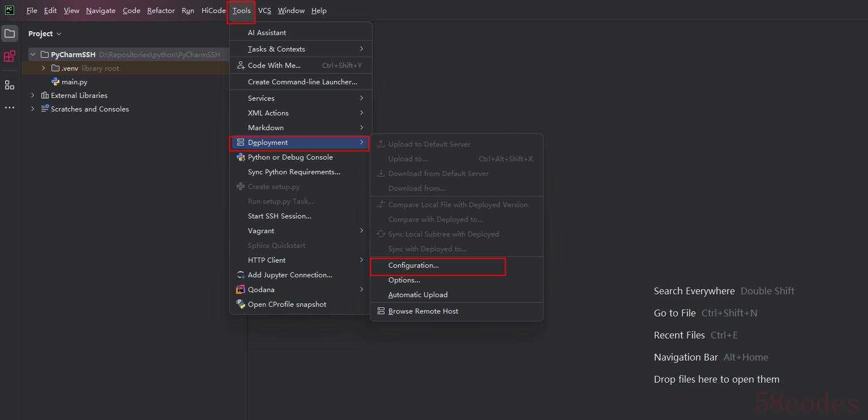Click the PyCharm logo icon
868x420 pixels.
coord(9,10)
